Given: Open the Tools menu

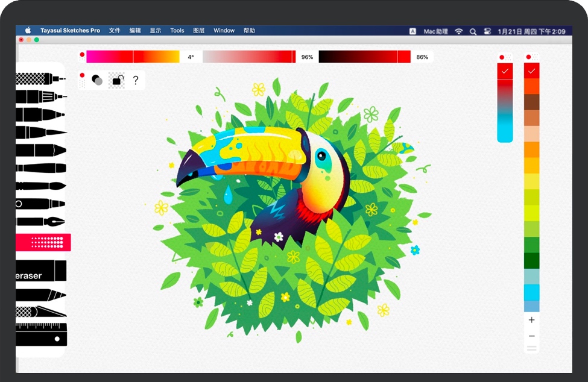Looking at the screenshot, I should [x=177, y=31].
